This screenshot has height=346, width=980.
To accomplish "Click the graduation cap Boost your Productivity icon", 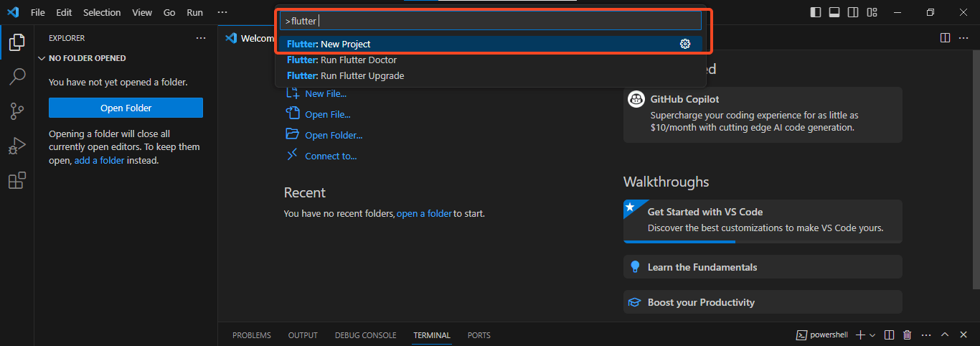I will [634, 302].
